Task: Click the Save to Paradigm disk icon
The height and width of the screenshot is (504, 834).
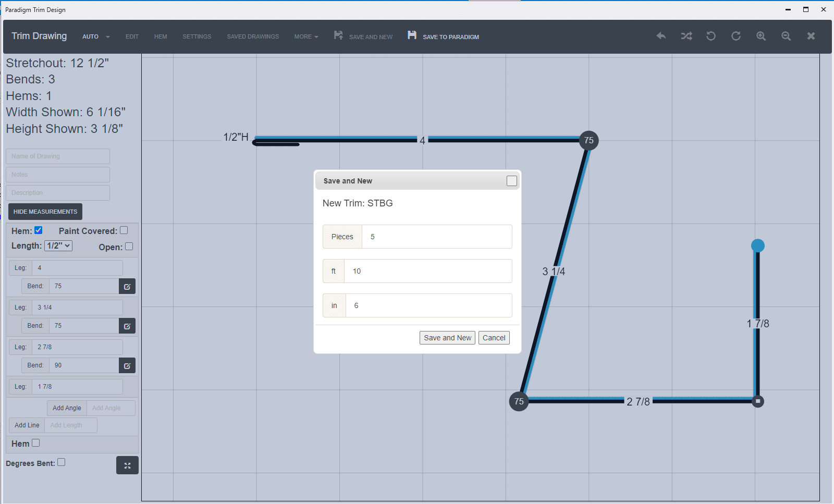Action: coord(412,35)
